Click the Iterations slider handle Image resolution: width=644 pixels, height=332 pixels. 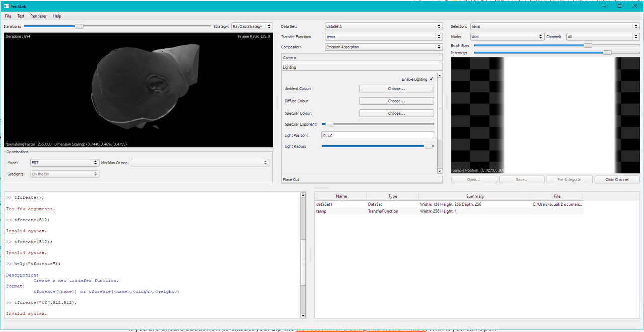(x=79, y=26)
